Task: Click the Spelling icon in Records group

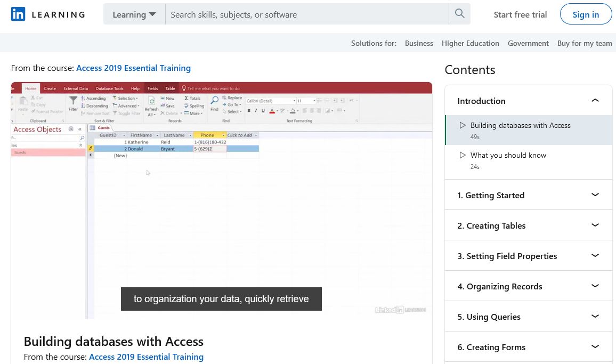Action: (188, 106)
